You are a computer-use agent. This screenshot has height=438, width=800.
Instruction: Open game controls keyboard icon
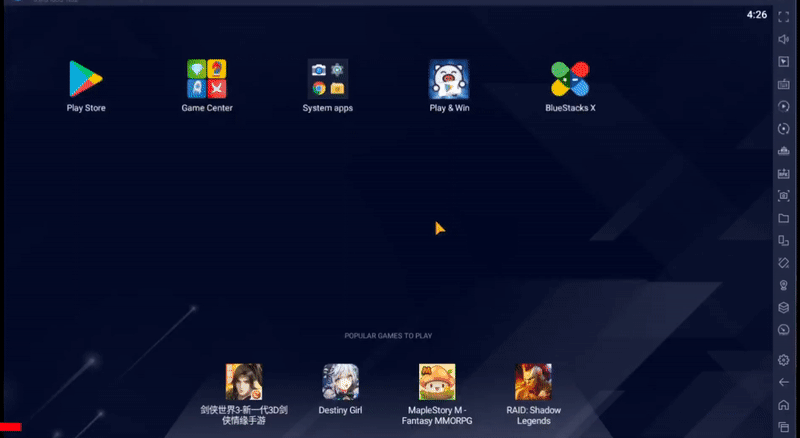(784, 84)
